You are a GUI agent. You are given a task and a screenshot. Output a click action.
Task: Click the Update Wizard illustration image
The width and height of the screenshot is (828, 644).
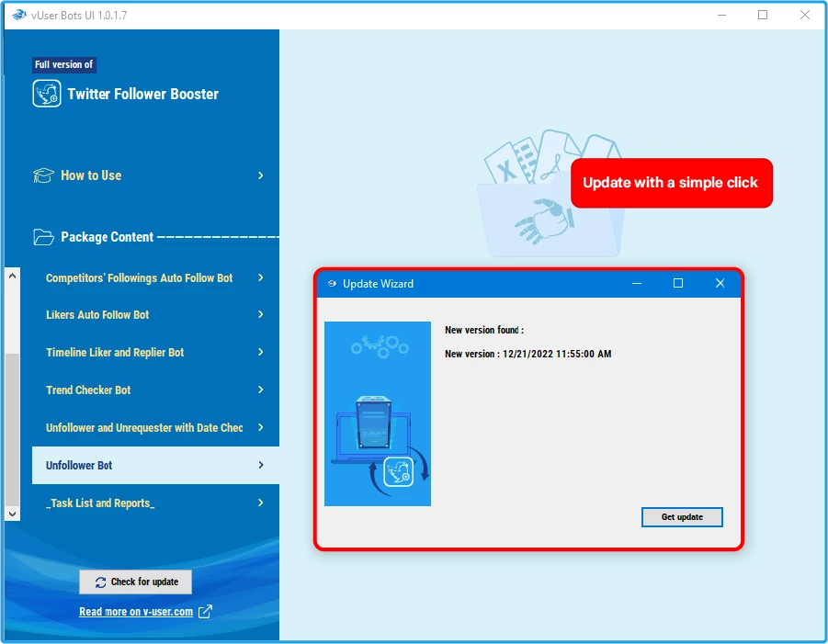pyautogui.click(x=378, y=413)
